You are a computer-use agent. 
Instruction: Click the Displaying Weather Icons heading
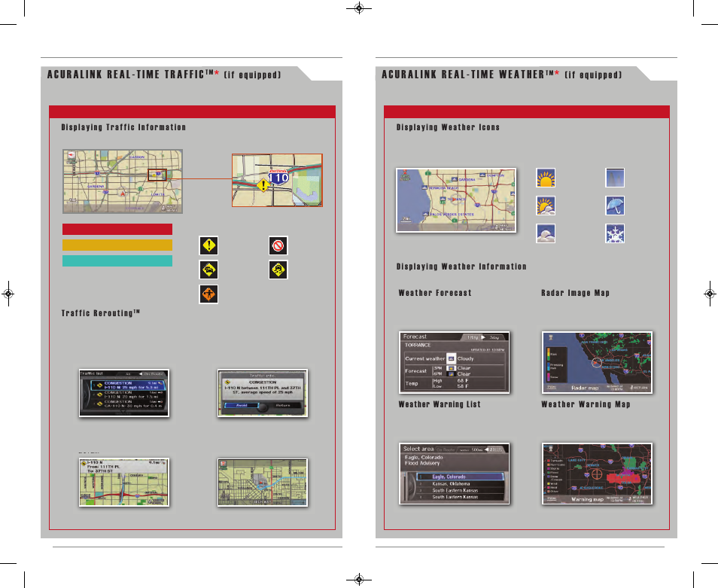point(448,127)
